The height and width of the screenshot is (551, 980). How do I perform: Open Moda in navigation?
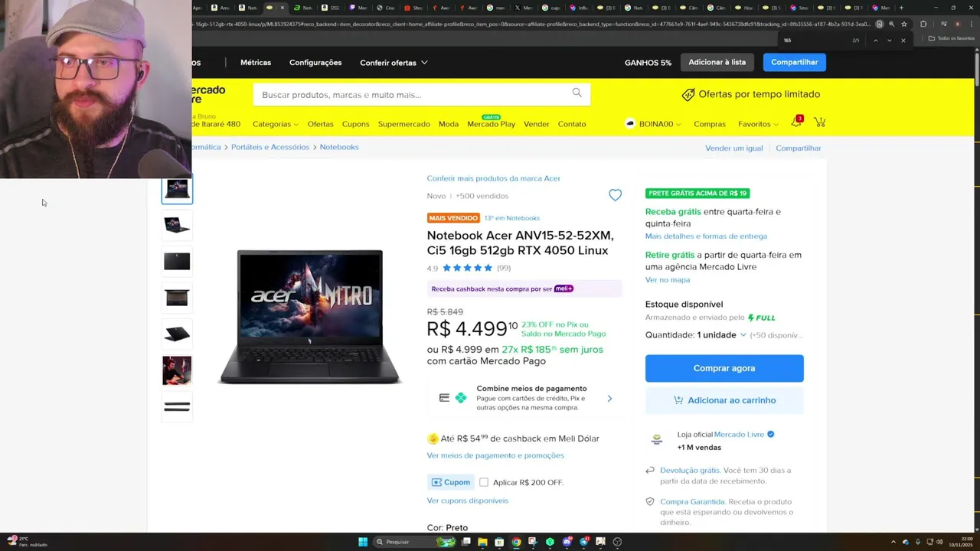click(449, 124)
